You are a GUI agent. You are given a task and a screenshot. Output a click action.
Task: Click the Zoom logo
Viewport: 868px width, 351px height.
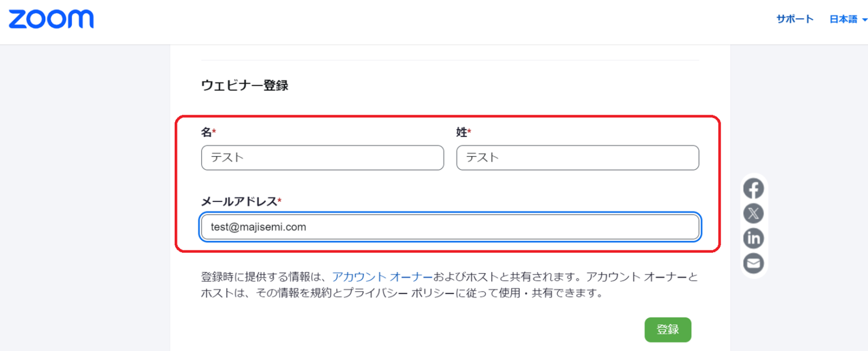51,19
